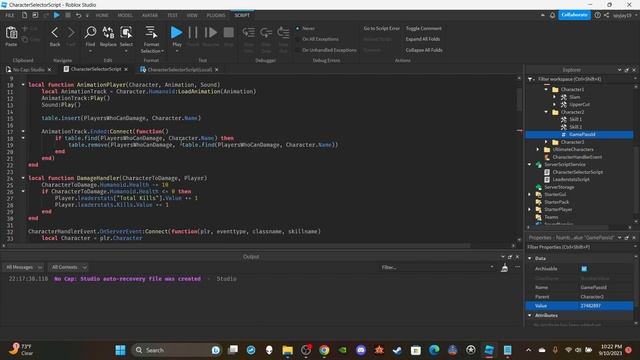Select On Unhandled Exceptions option
Image resolution: width=640 pixels, height=360 pixels.
329,50
